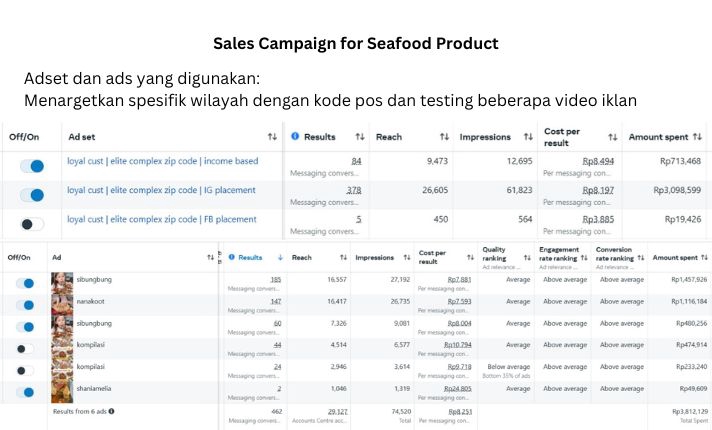Click sort arrows on ad set Impressions
The height and width of the screenshot is (430, 712).
click(528, 136)
